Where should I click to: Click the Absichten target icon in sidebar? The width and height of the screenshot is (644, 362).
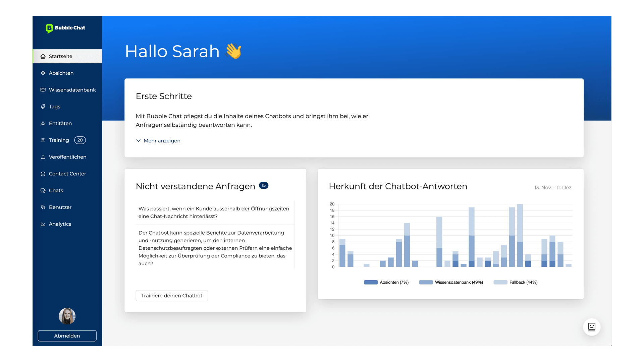click(43, 73)
